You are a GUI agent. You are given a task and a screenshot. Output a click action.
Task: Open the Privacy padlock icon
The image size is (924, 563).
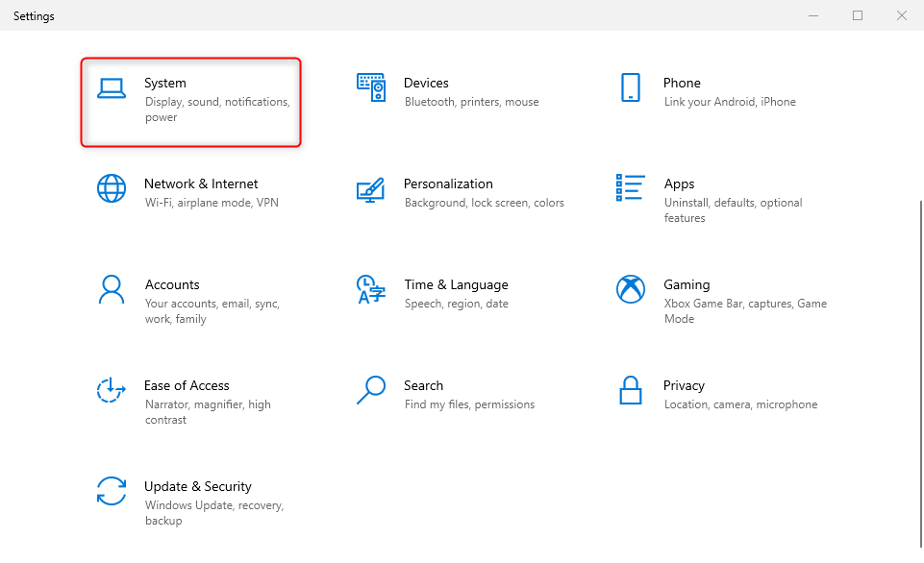click(x=631, y=390)
